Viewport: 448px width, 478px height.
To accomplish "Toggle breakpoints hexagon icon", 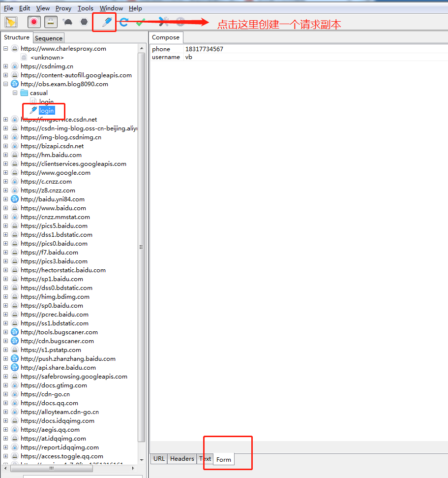I will coord(84,22).
